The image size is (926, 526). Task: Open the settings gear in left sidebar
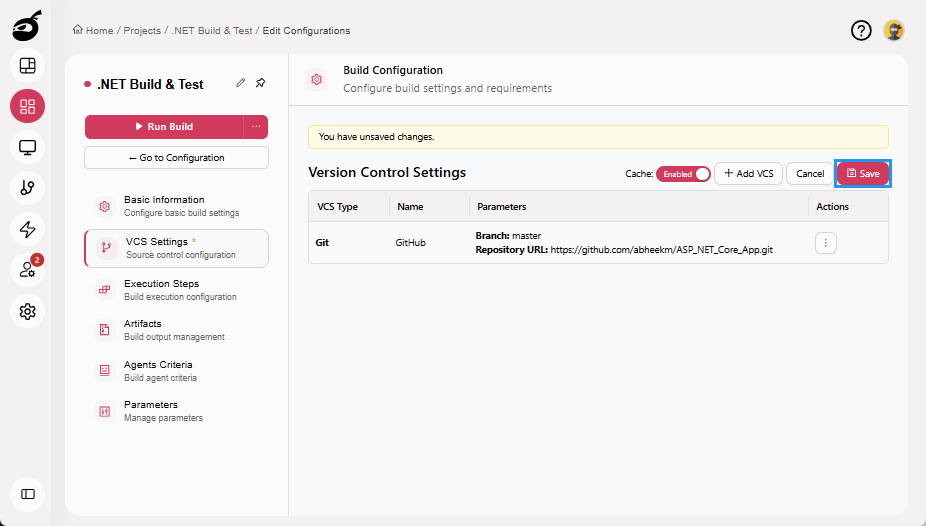(x=27, y=311)
